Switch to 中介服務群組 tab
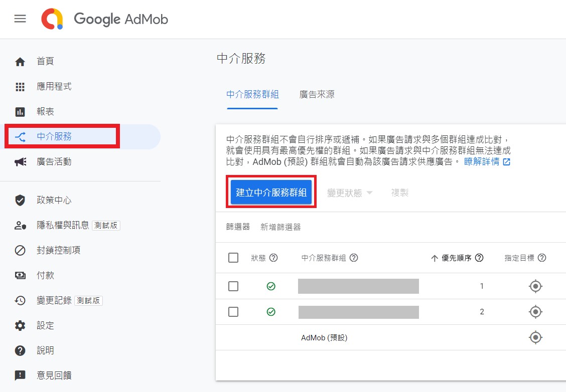Screen dimensions: 566x392 [x=252, y=94]
